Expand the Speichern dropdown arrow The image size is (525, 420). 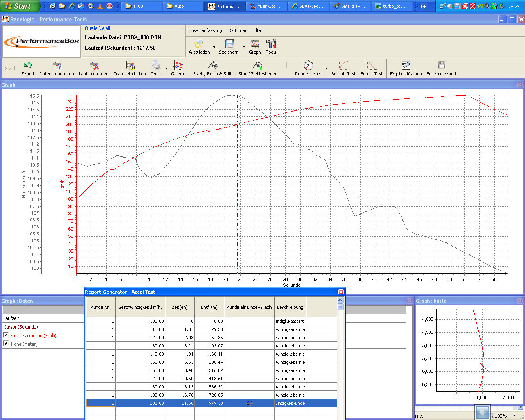[x=244, y=47]
